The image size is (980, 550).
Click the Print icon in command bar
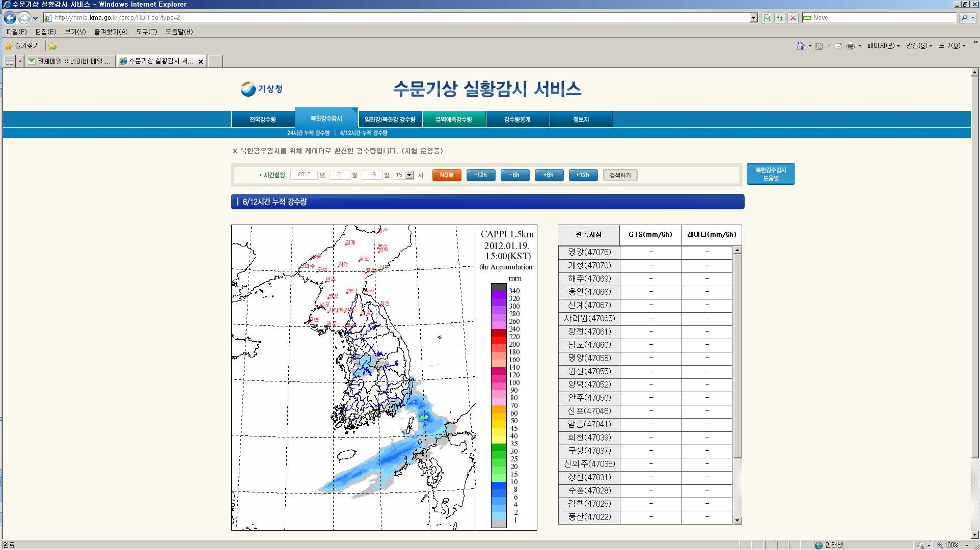click(x=851, y=46)
